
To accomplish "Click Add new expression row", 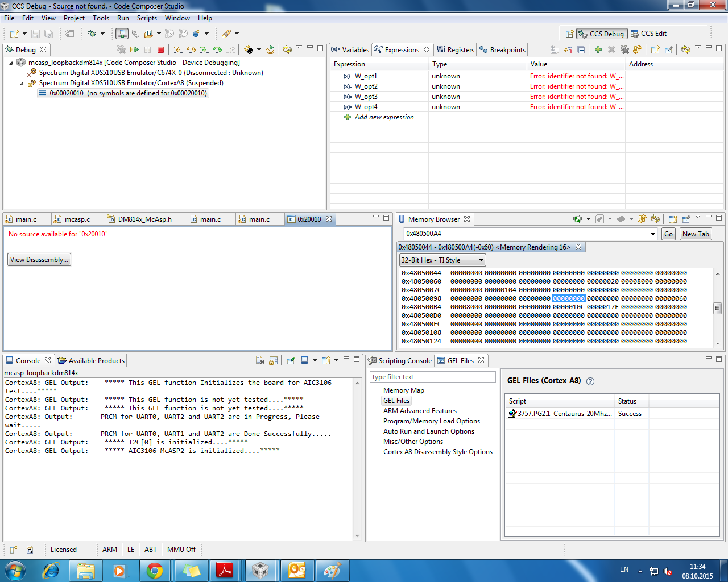I will click(384, 117).
